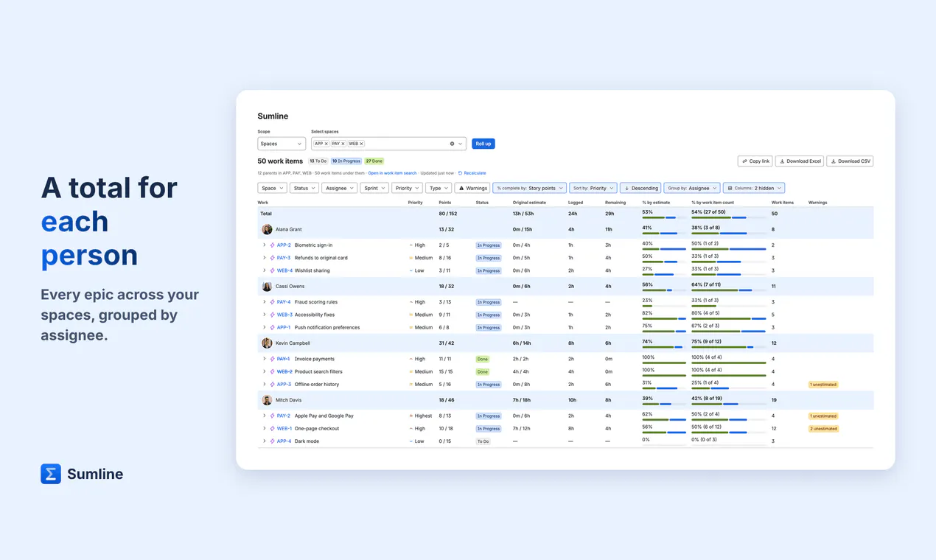Download the CSV export
This screenshot has width=936, height=560.
pos(850,161)
